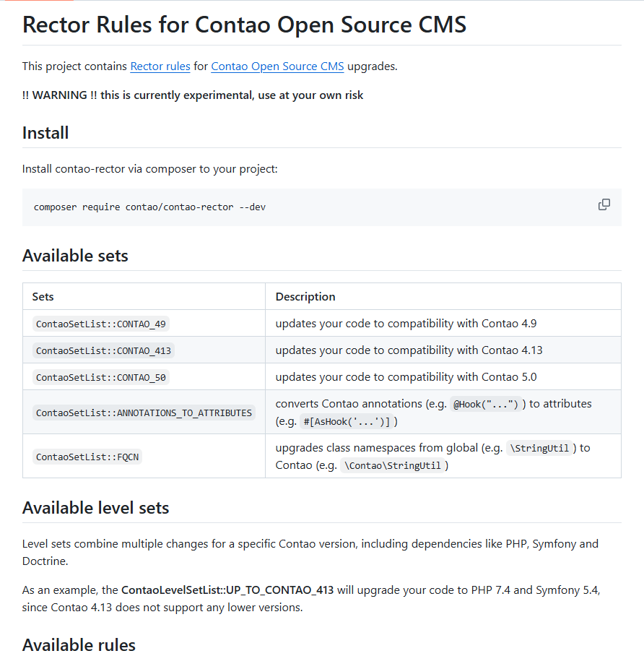
Task: Copy the composer require command
Action: 604,204
